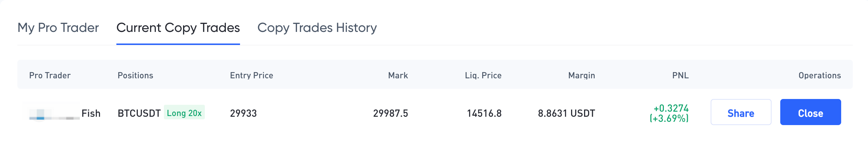This screenshot has width=868, height=153.
Task: Click the Pro Trader column header
Action: [50, 75]
